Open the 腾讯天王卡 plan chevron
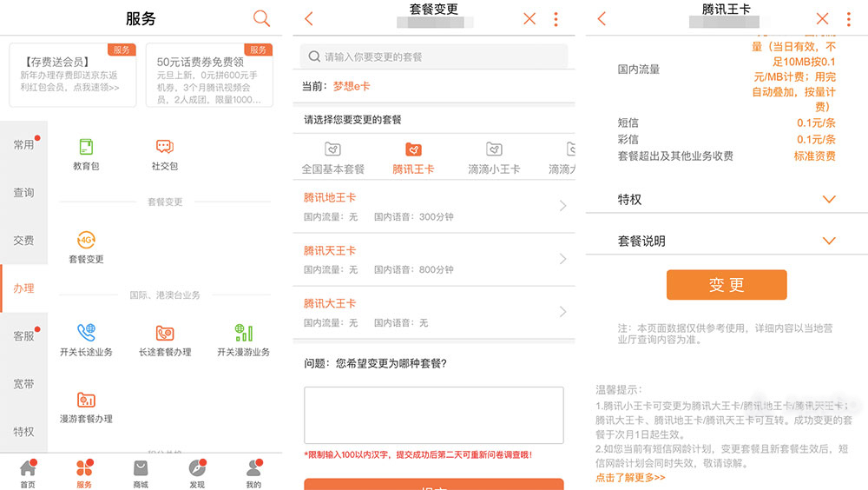 click(562, 259)
